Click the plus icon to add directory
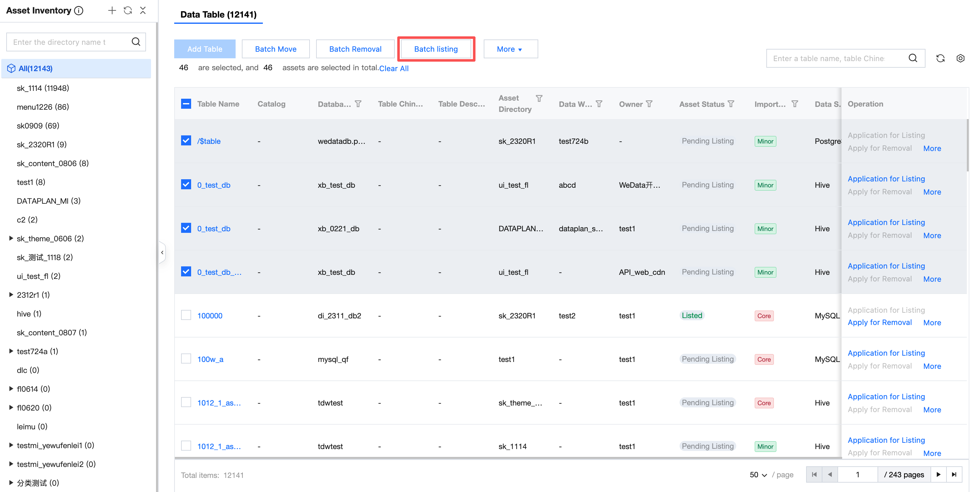 tap(112, 11)
